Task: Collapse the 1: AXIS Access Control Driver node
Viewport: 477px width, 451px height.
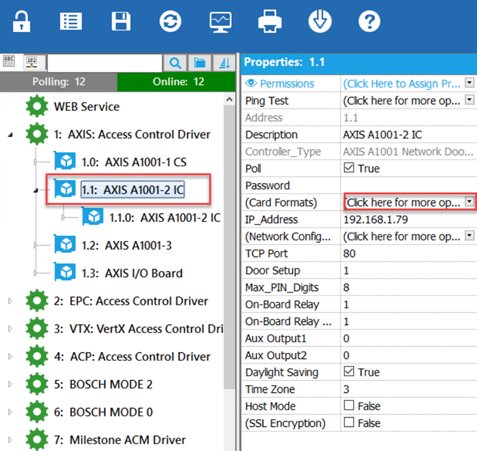Action: pyautogui.click(x=11, y=135)
